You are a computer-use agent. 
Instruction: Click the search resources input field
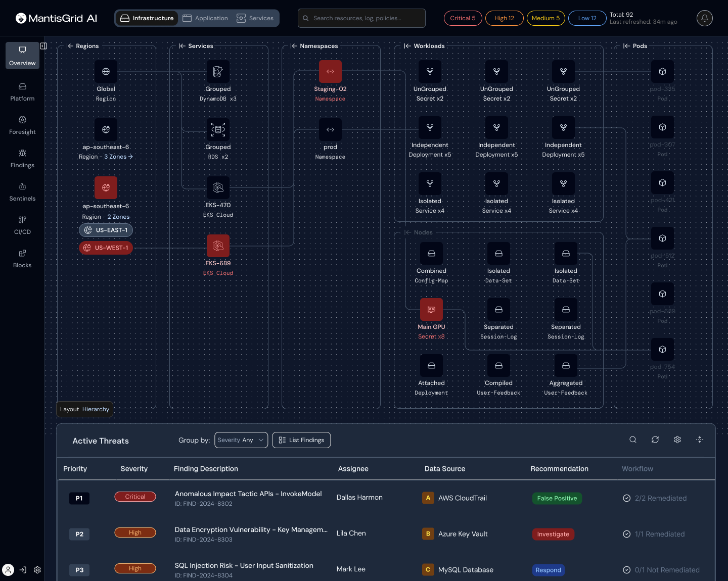pyautogui.click(x=361, y=18)
